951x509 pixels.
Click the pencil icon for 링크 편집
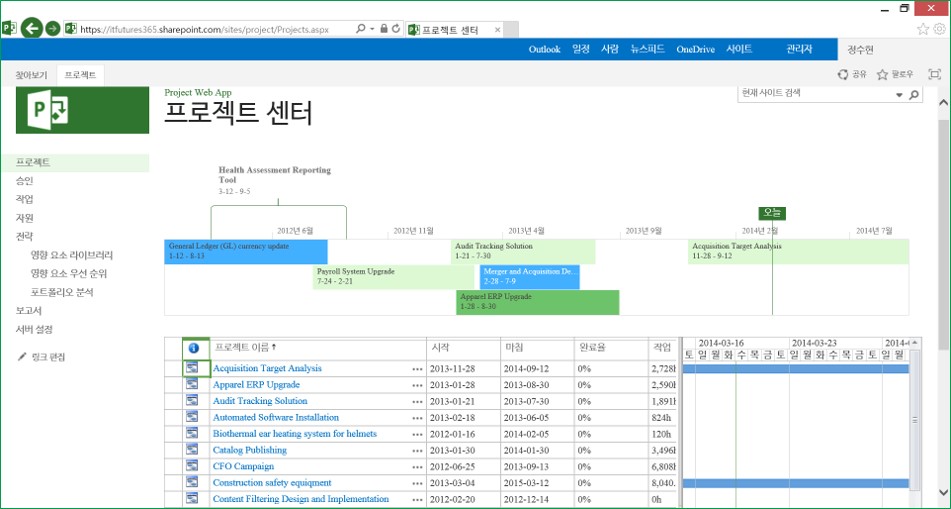[22, 357]
